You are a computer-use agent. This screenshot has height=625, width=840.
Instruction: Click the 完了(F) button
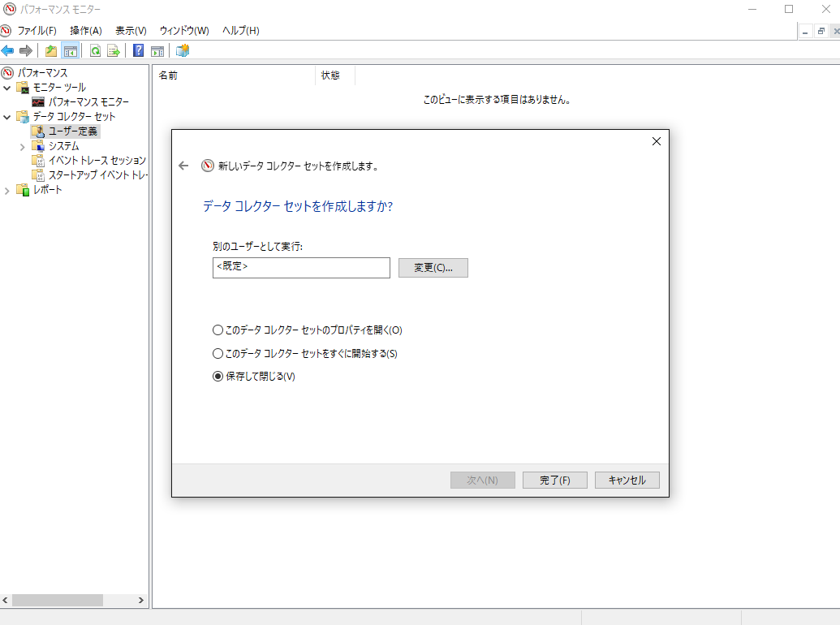tap(555, 480)
